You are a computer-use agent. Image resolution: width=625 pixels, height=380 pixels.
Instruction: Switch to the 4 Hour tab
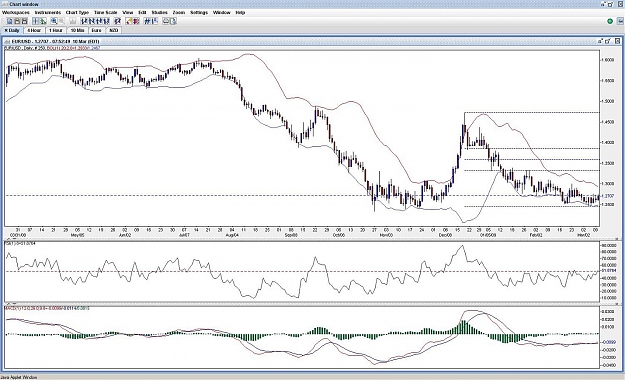pyautogui.click(x=34, y=30)
